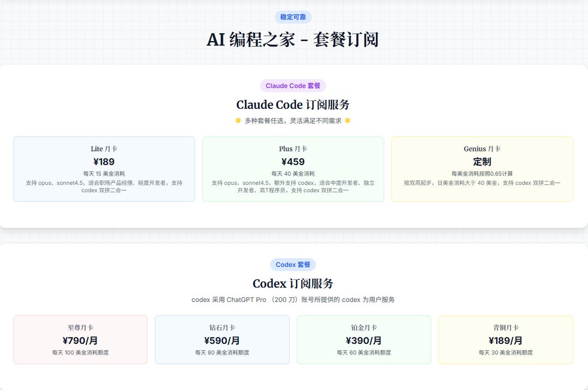The image size is (588, 390).
Task: Select the 铂金月卡 card
Action: point(364,340)
